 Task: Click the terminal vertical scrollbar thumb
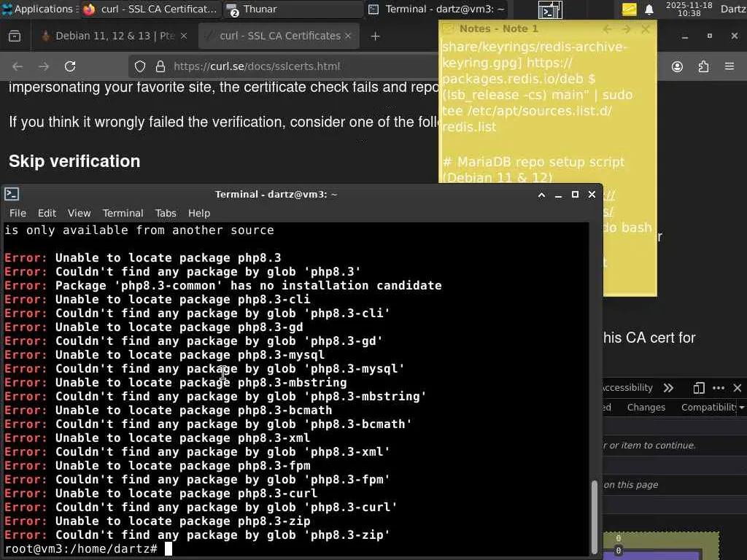click(594, 517)
